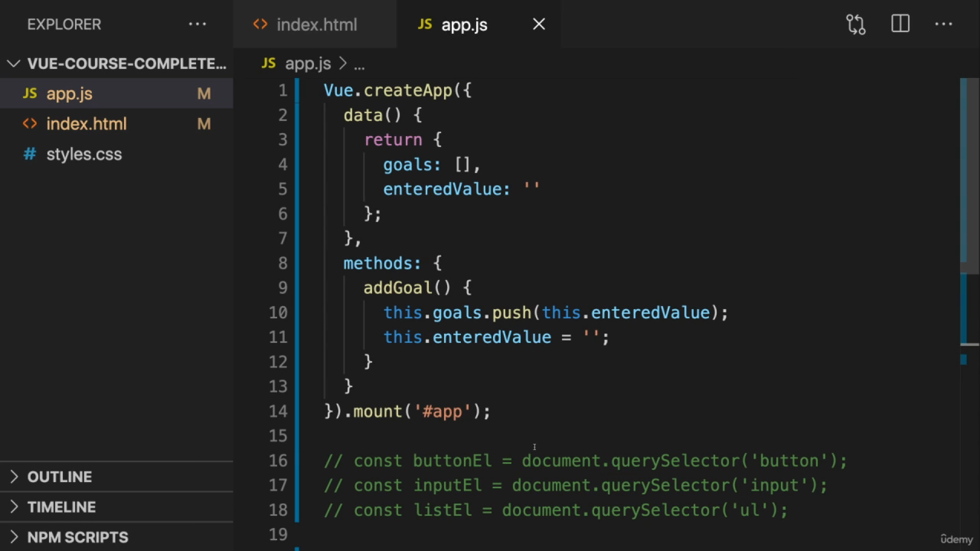Click the Split Editor icon in the title bar

point(900,24)
